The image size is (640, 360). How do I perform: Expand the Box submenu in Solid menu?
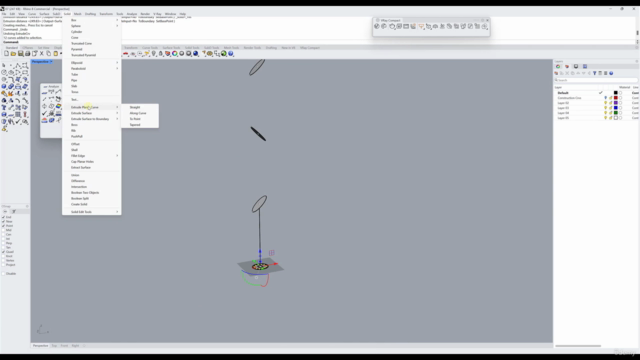(x=91, y=20)
